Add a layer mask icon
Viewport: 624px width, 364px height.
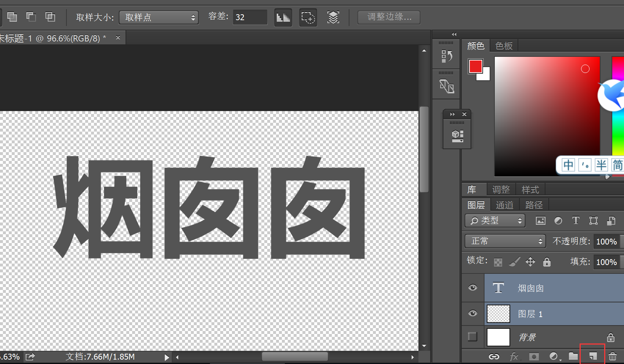pyautogui.click(x=534, y=356)
